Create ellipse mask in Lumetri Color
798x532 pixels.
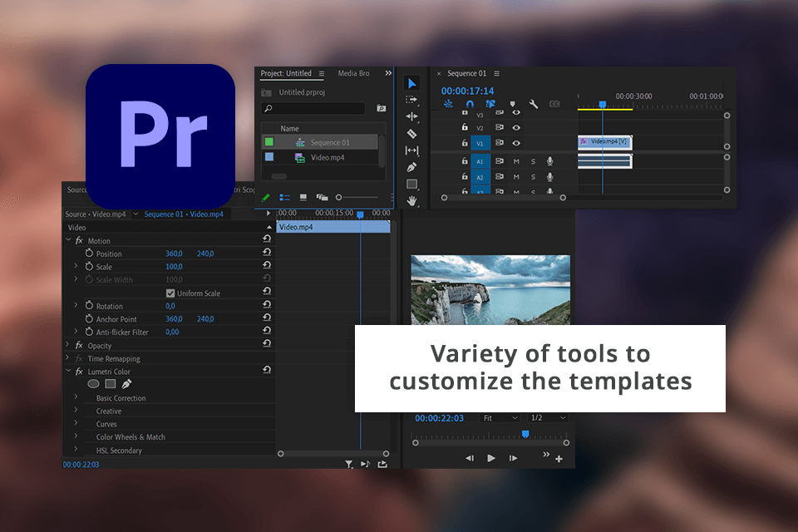pos(93,384)
